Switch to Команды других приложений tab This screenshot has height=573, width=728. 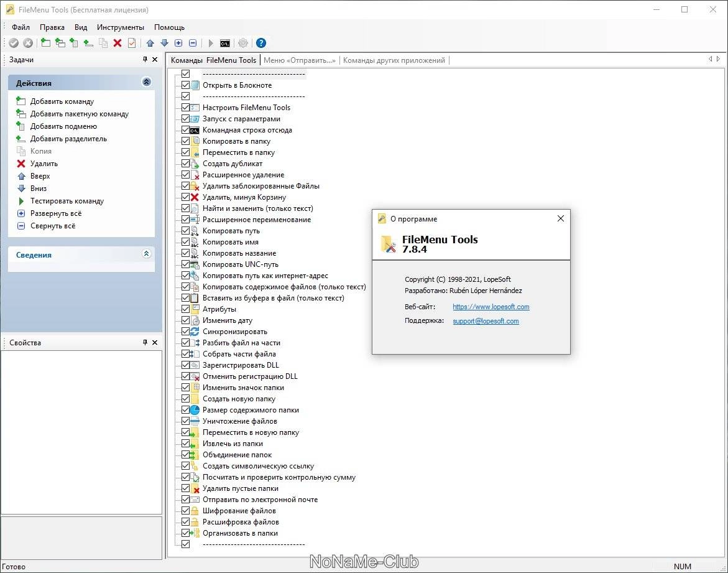click(x=394, y=60)
